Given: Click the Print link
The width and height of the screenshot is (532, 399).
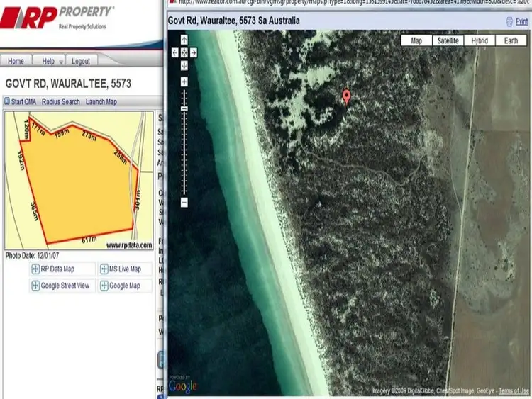Looking at the screenshot, I should (x=521, y=22).
